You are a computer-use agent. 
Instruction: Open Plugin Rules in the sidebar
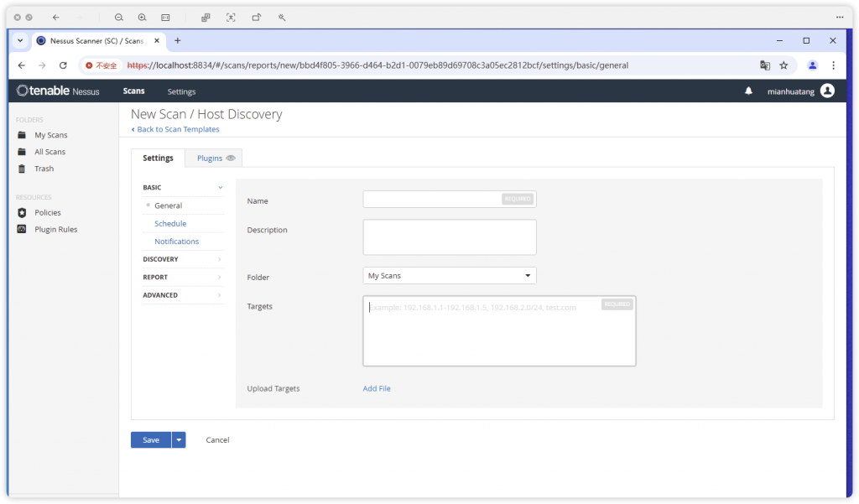[55, 229]
